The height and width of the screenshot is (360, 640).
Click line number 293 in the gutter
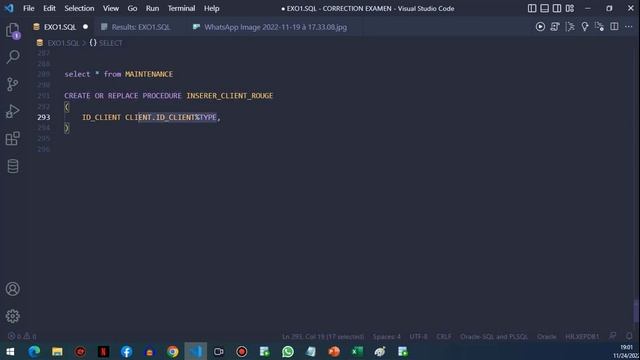click(44, 117)
